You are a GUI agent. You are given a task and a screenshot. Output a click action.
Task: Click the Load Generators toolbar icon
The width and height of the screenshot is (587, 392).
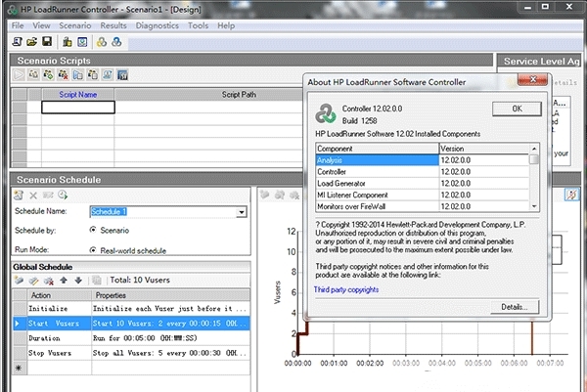click(68, 42)
